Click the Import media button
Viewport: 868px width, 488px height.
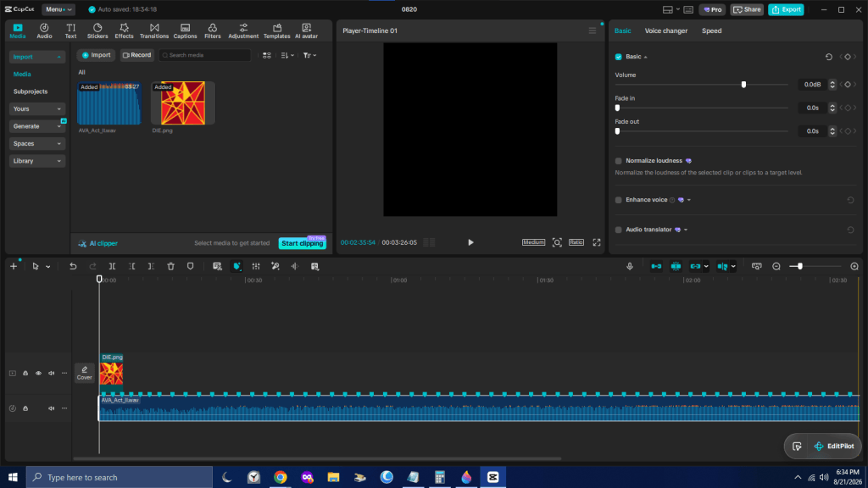[97, 55]
